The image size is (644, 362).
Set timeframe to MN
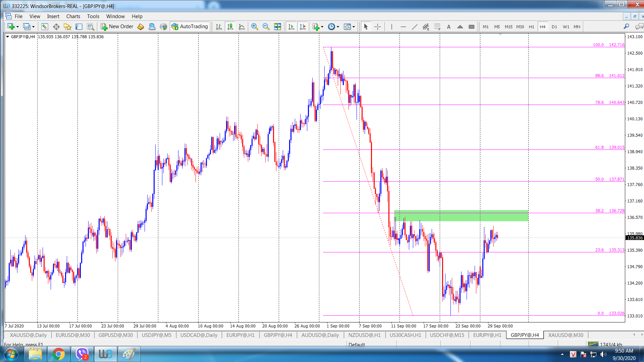point(577,26)
